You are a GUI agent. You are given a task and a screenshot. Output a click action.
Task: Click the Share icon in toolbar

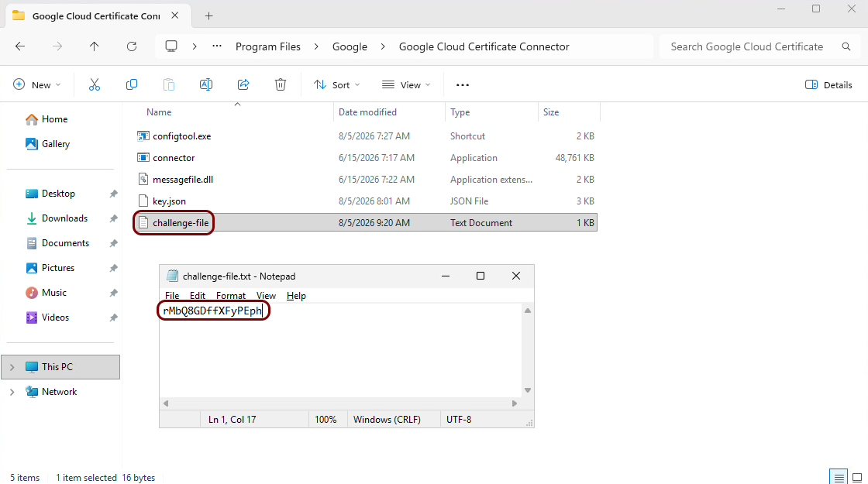pyautogui.click(x=243, y=84)
